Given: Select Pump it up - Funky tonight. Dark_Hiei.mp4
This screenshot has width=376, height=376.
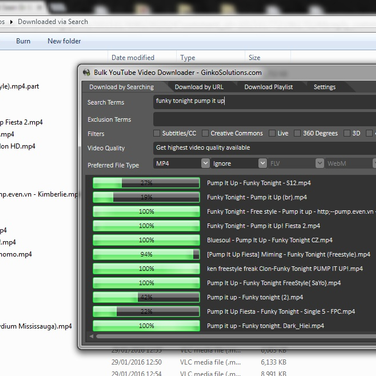Looking at the screenshot, I should tap(265, 326).
